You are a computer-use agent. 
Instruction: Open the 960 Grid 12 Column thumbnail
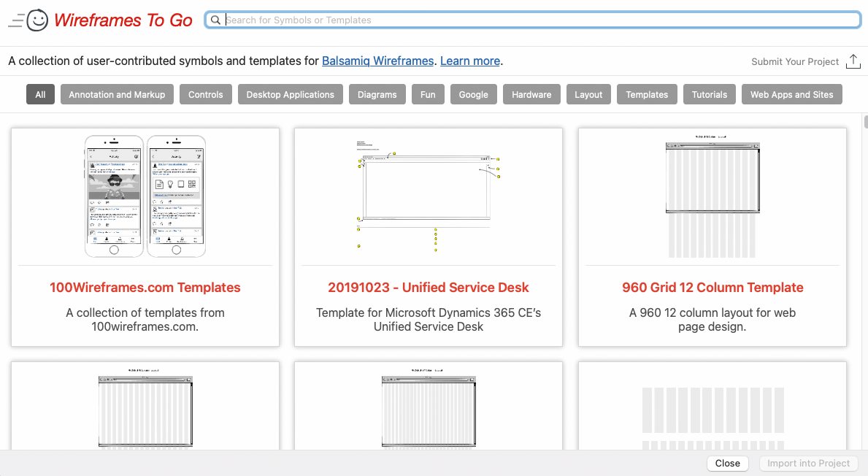click(x=713, y=196)
